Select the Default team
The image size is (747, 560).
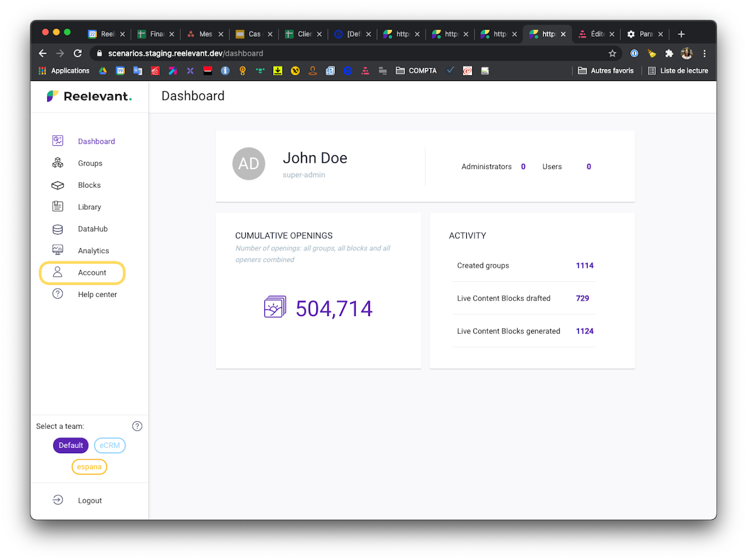coord(71,445)
